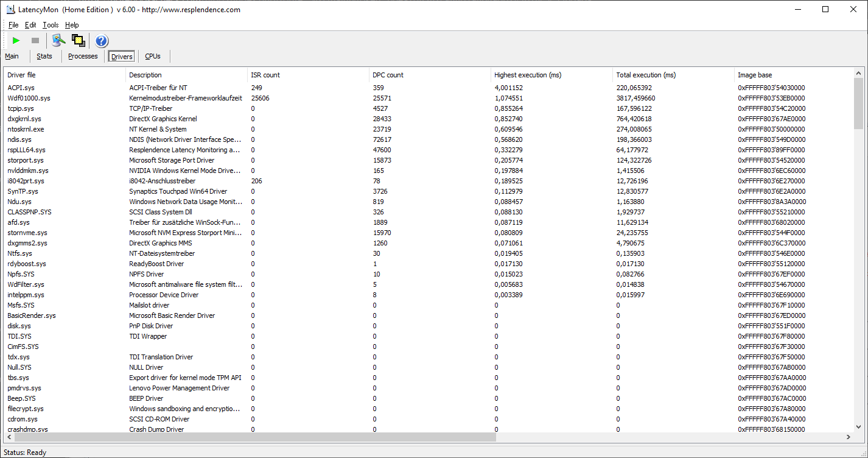Click the highest execution value 4,001152
Screen dimensions: 868x458
pos(508,88)
